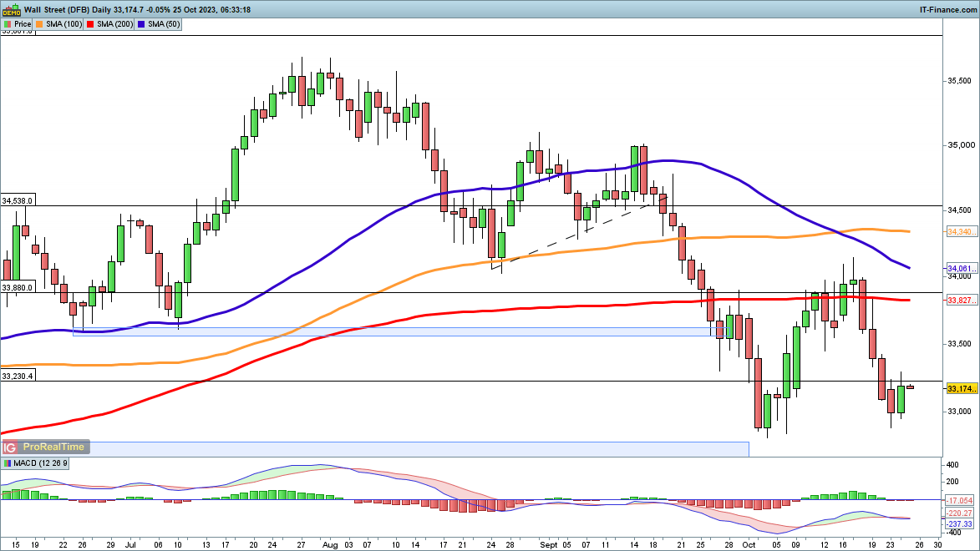Click the 30 date label at axis end
Screen dimensions: 980x551
938,545
